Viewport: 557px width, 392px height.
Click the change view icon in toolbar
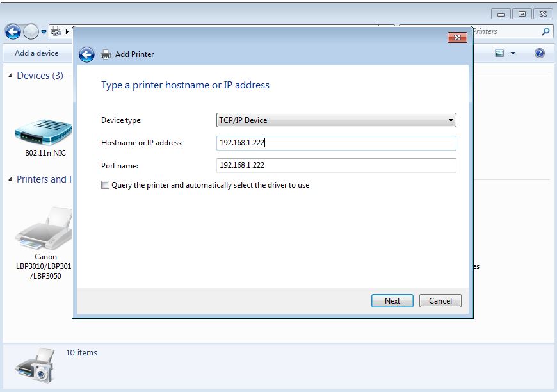499,53
